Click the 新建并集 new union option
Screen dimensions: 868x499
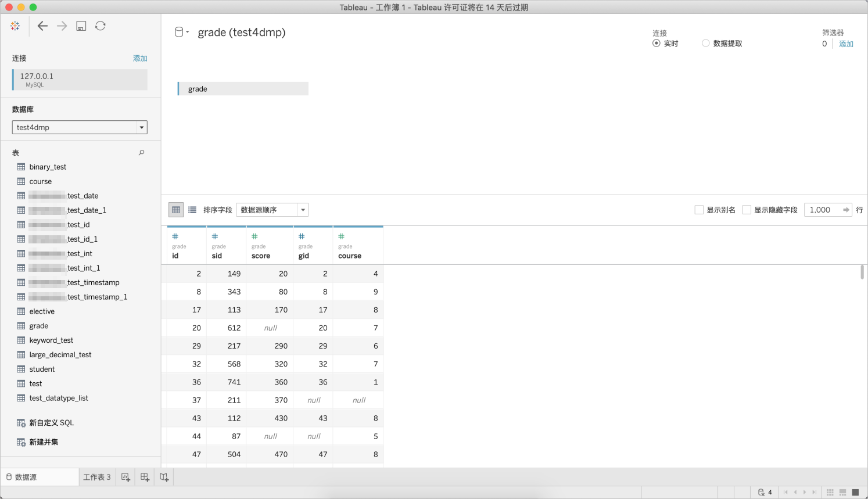point(44,442)
